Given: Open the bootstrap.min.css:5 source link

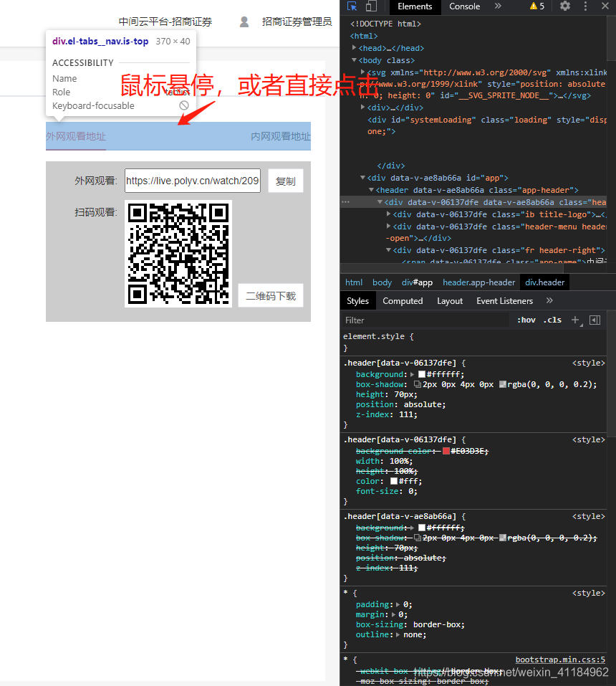Looking at the screenshot, I should click(560, 659).
